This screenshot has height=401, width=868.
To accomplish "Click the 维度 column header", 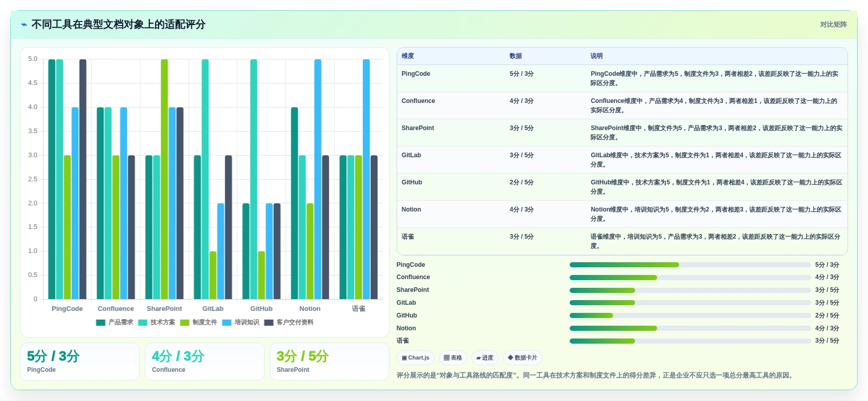I will click(408, 56).
